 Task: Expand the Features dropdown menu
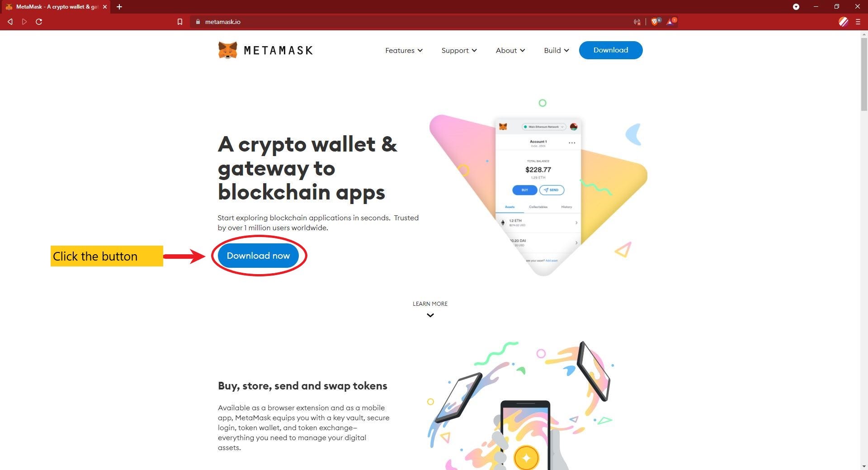click(404, 50)
